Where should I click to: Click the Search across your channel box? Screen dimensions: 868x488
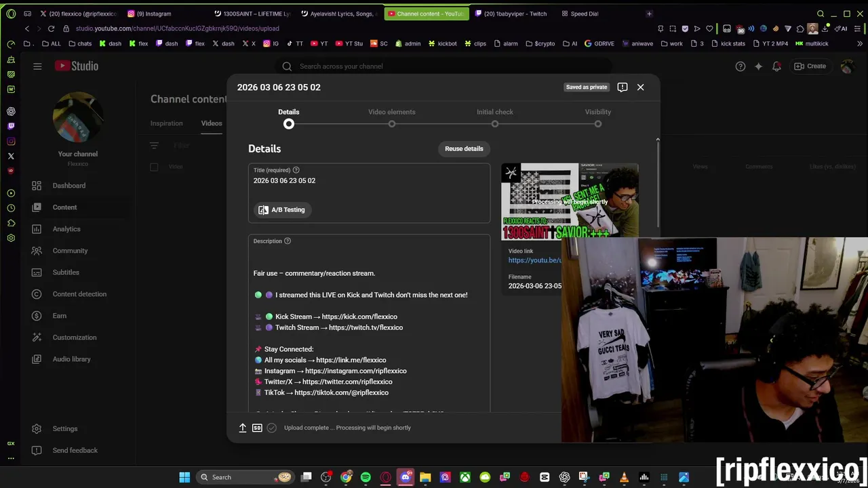pos(444,66)
